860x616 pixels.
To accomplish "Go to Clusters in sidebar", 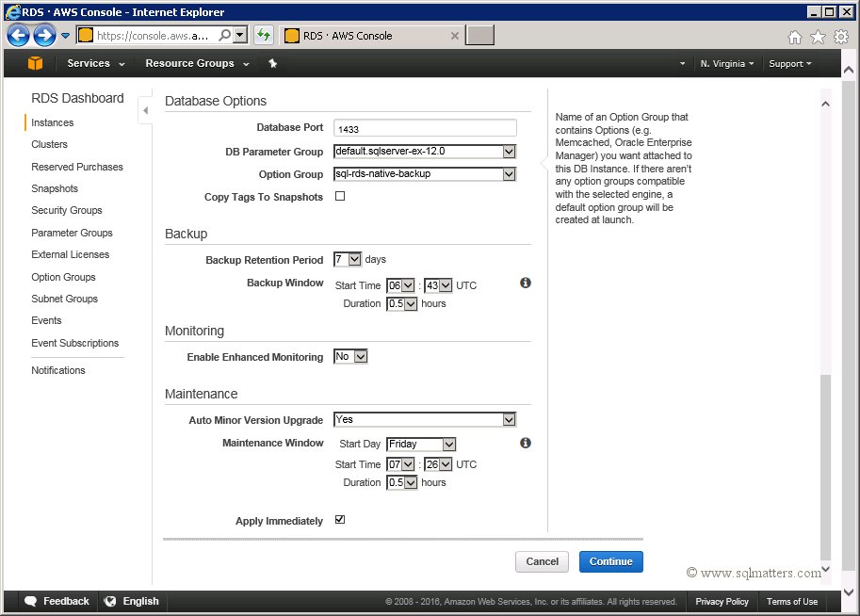I will tap(49, 144).
